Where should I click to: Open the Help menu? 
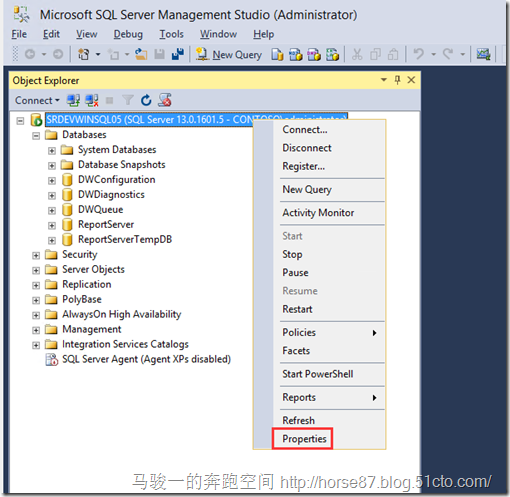coord(263,34)
